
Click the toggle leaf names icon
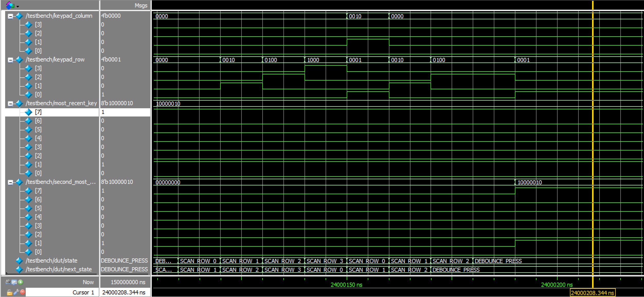[8, 282]
